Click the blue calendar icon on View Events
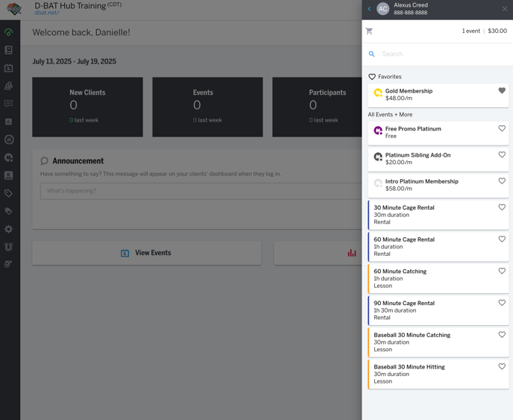 pyautogui.click(x=125, y=253)
